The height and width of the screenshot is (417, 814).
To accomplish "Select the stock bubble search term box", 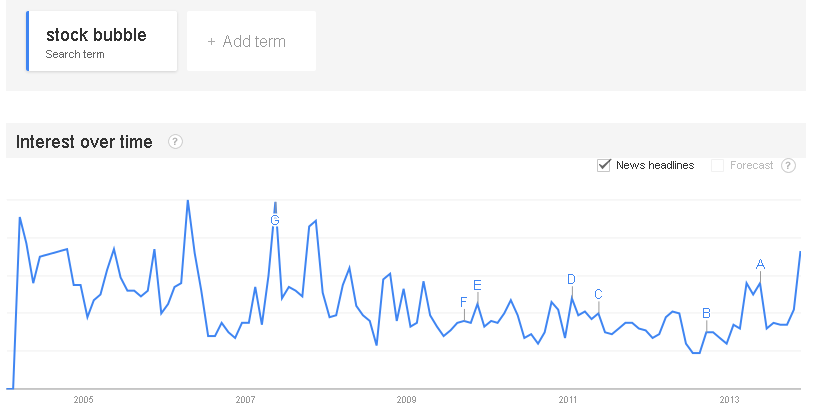I will [102, 41].
